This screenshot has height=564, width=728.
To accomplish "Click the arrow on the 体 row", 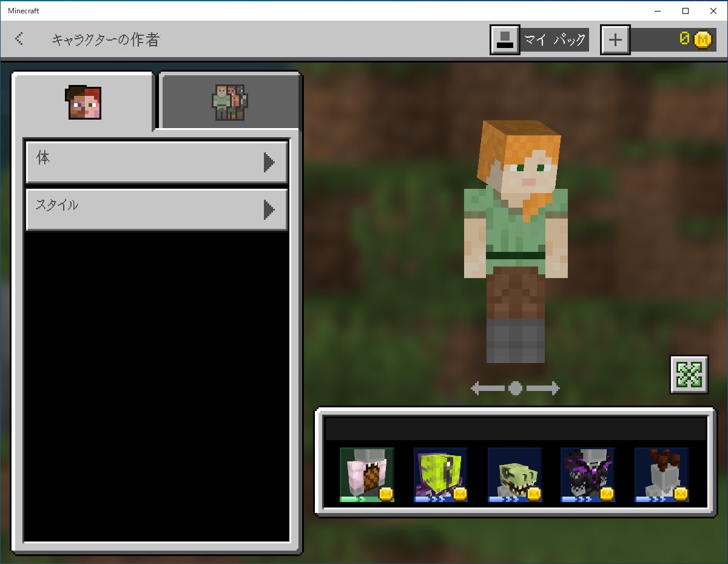I will (269, 162).
